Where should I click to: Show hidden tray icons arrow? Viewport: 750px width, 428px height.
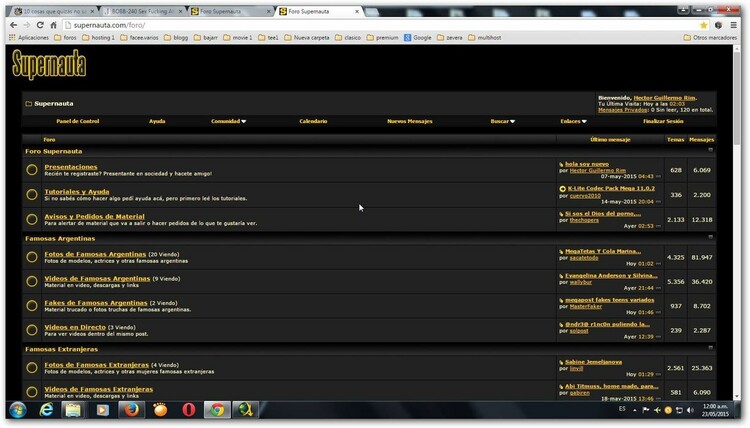pos(635,410)
